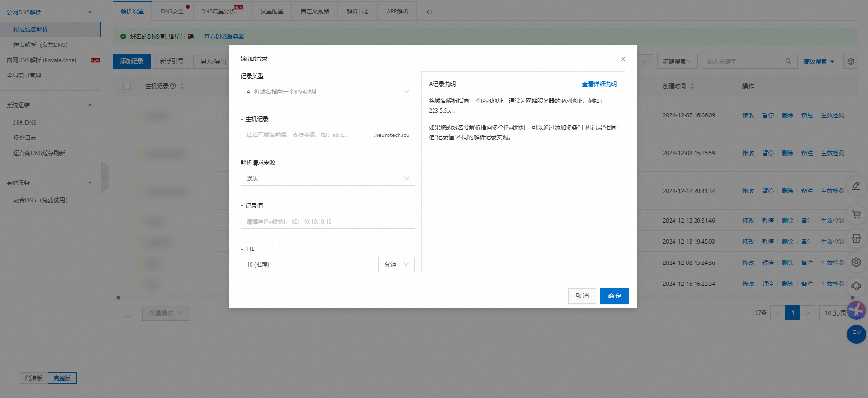
Task: Click the shopping cart floating icon
Action: [x=856, y=215]
